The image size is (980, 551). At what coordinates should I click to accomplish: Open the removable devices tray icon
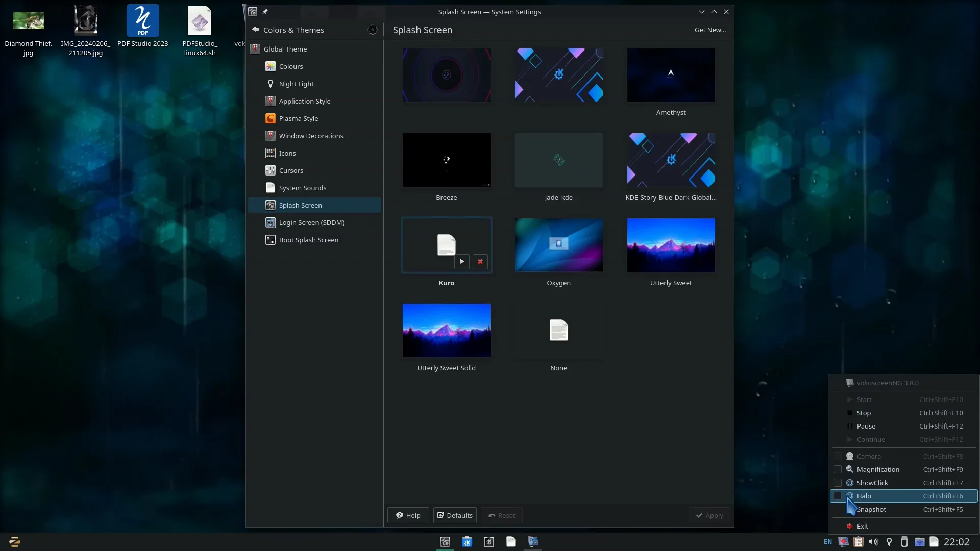click(x=904, y=542)
